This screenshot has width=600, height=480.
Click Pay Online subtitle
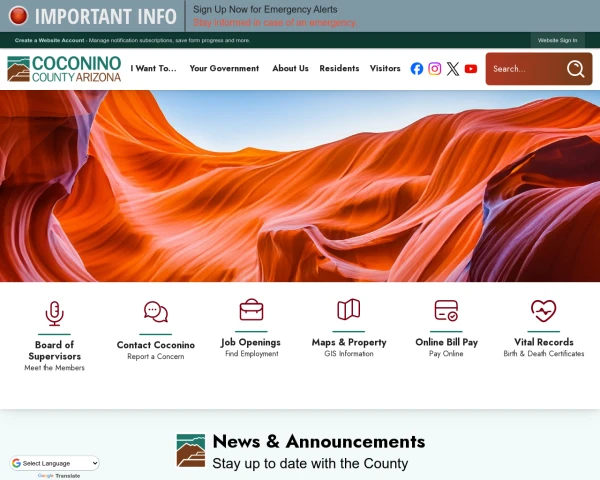pos(446,354)
